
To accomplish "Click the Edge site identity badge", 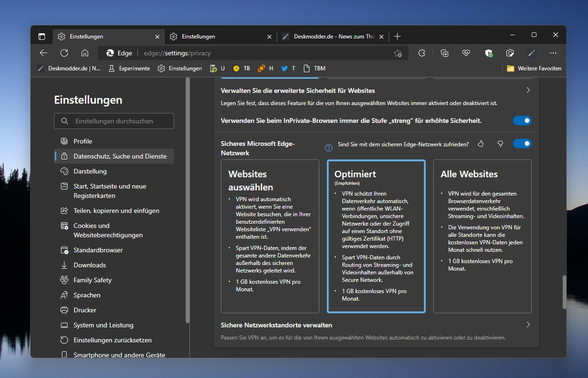I will [120, 53].
